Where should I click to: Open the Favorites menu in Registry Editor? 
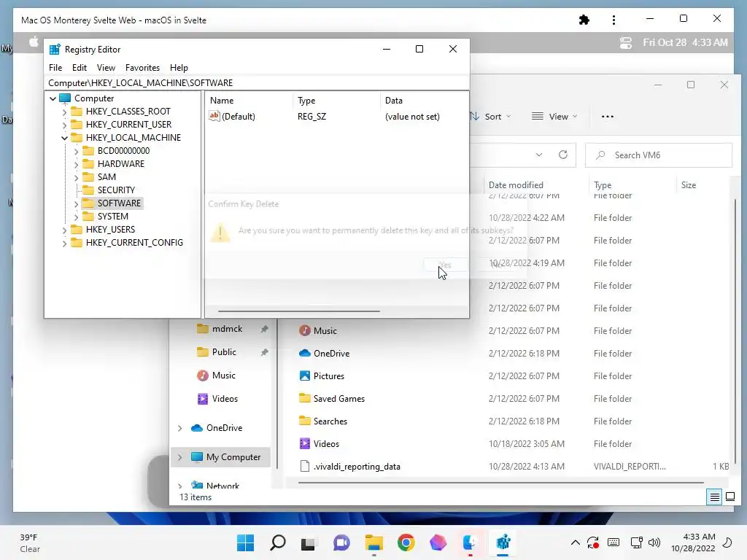(142, 68)
